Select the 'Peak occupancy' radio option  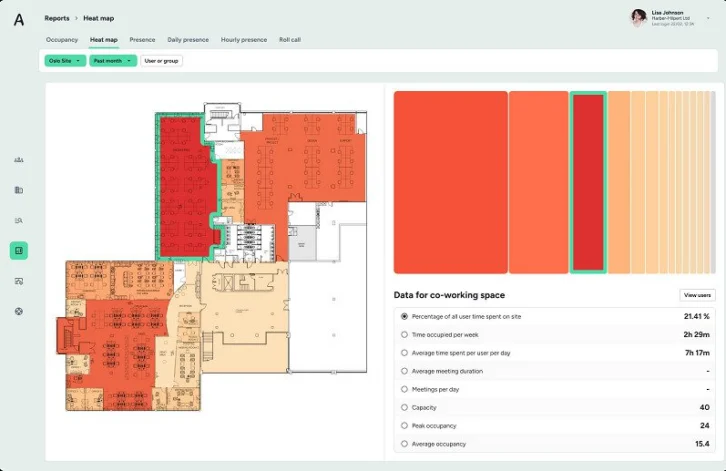coord(404,425)
